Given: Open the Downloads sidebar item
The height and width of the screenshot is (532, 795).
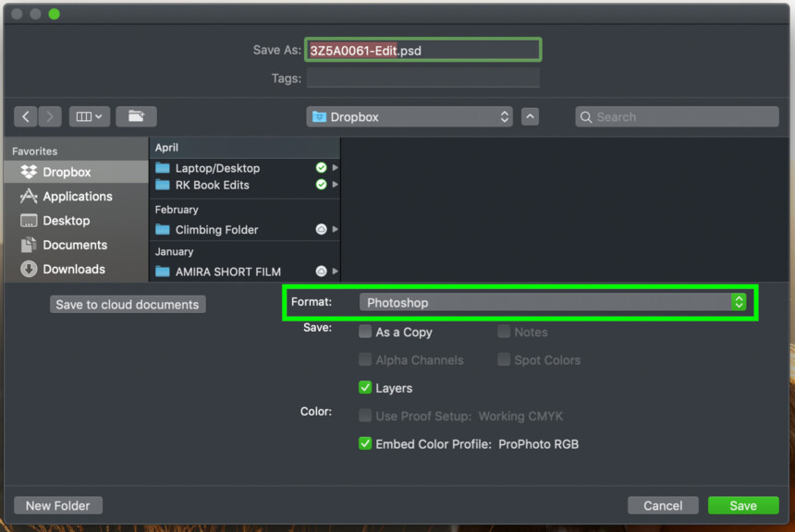Looking at the screenshot, I should (73, 269).
